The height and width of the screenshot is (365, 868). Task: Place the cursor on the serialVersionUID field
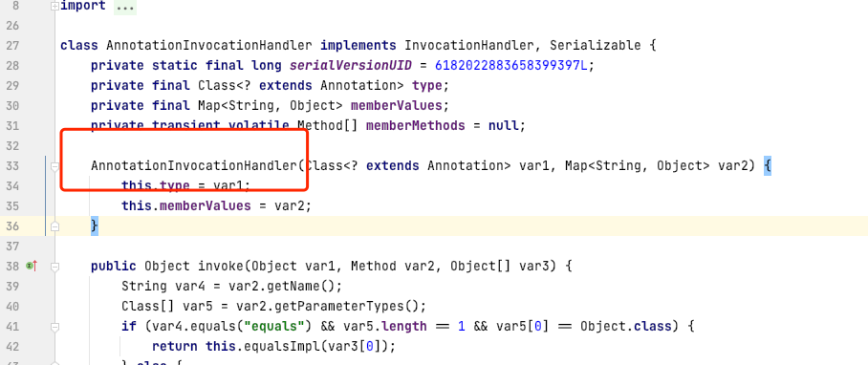coord(351,65)
